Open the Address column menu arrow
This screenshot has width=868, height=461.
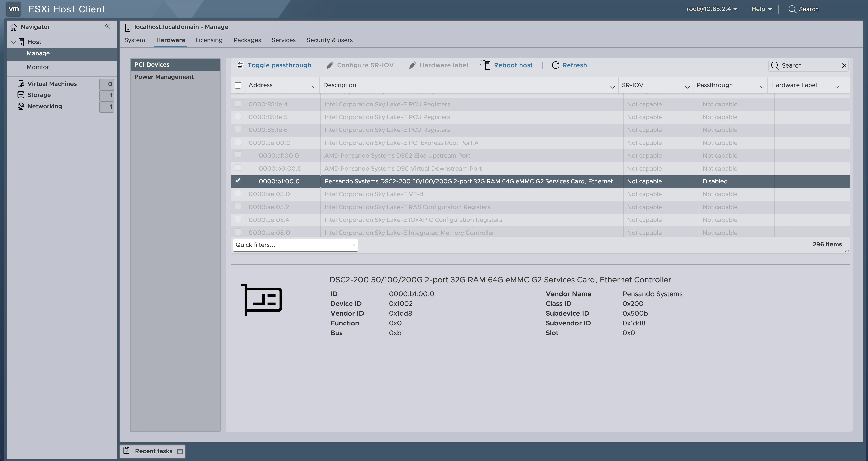314,87
